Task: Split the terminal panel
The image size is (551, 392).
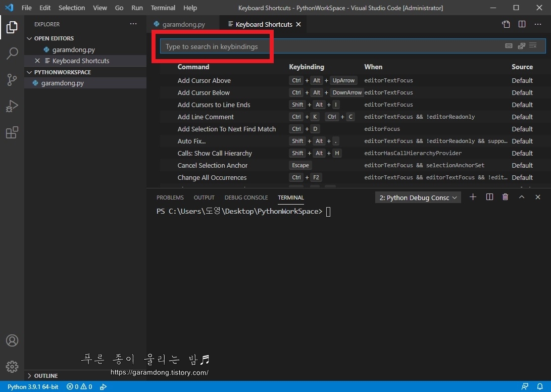Action: pos(489,197)
